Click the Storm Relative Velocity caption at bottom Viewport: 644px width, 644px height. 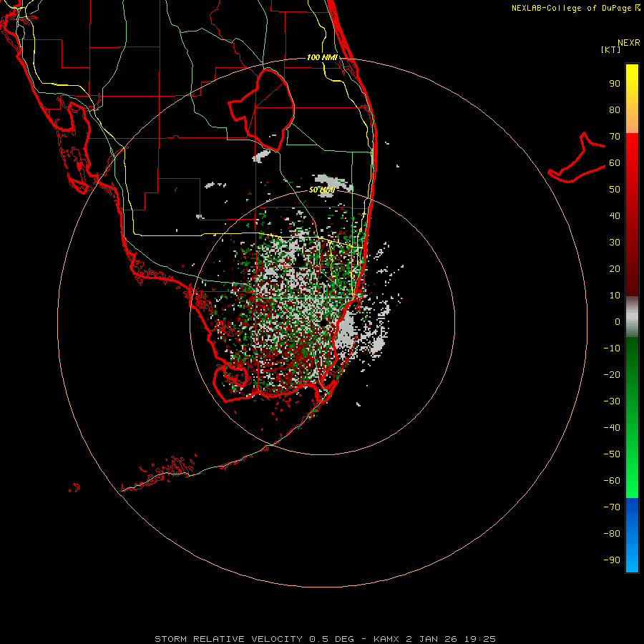coord(325,639)
